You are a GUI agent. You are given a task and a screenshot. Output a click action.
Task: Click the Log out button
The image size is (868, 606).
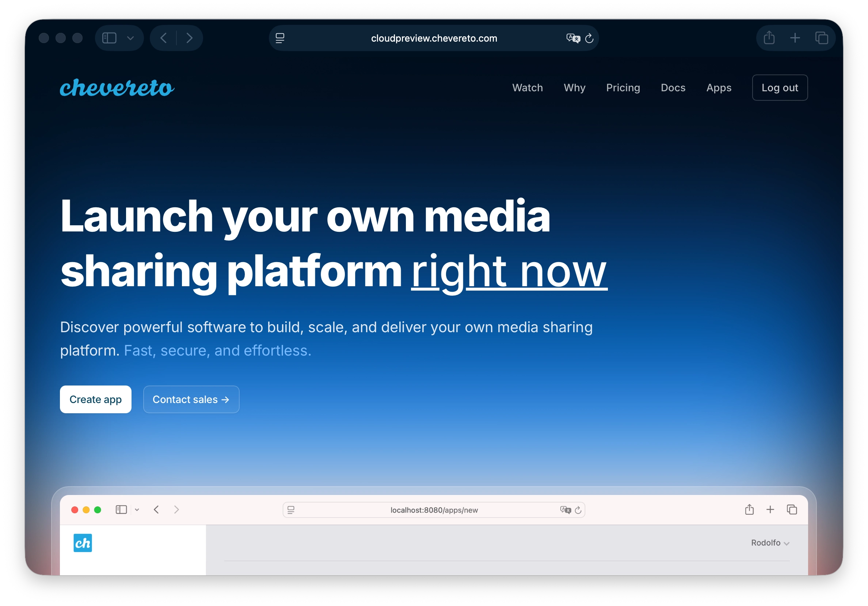click(780, 88)
